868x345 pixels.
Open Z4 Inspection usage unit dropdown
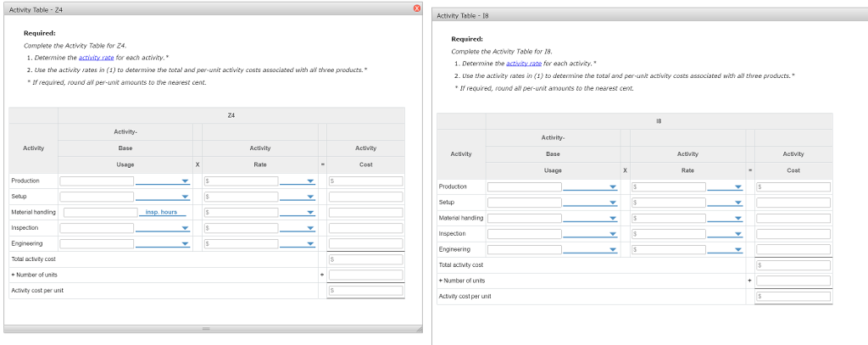[162, 228]
